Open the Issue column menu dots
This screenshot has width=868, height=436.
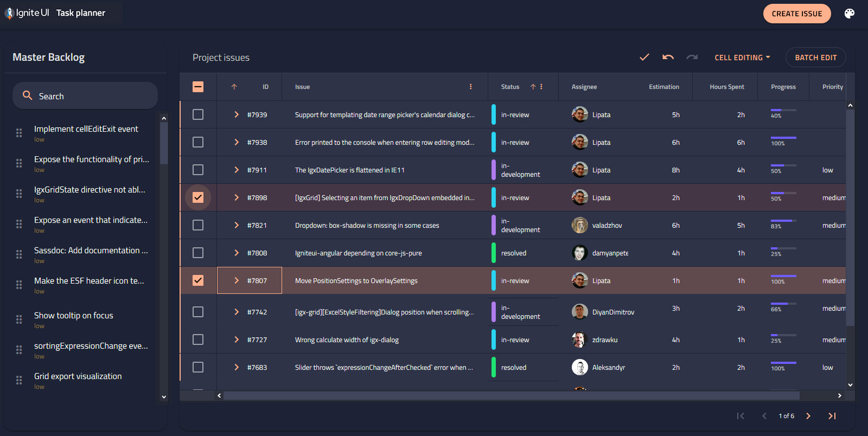[x=471, y=87]
